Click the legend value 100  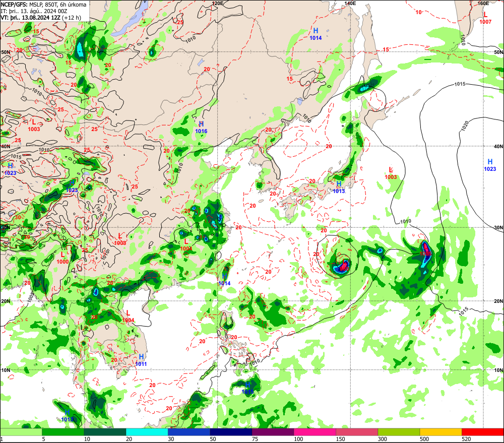point(298,439)
